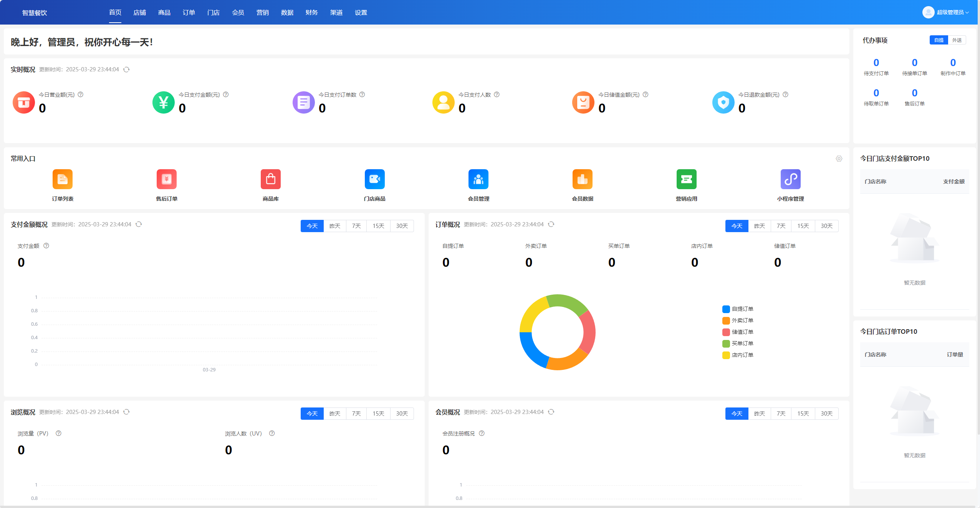Open the 售后订单 shortcut icon
980x508 pixels.
click(x=166, y=179)
